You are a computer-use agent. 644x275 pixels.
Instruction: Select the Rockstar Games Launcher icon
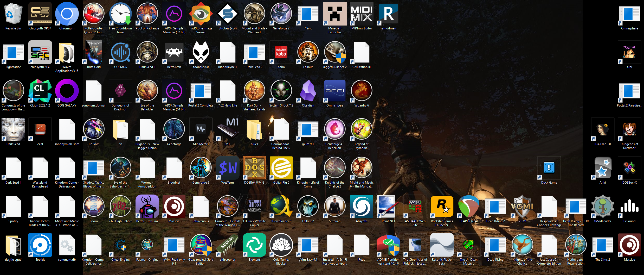tap(442, 207)
